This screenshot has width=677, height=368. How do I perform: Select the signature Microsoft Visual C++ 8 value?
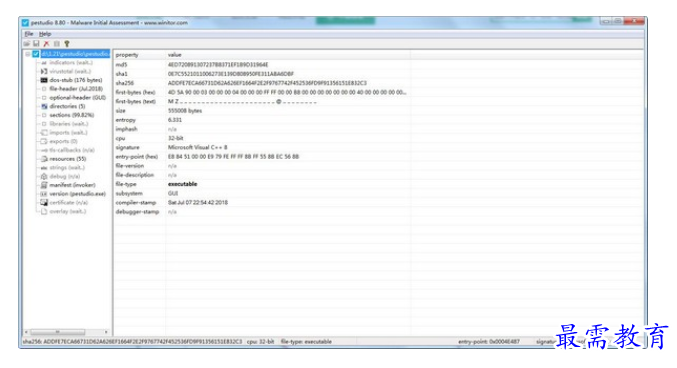coord(197,147)
